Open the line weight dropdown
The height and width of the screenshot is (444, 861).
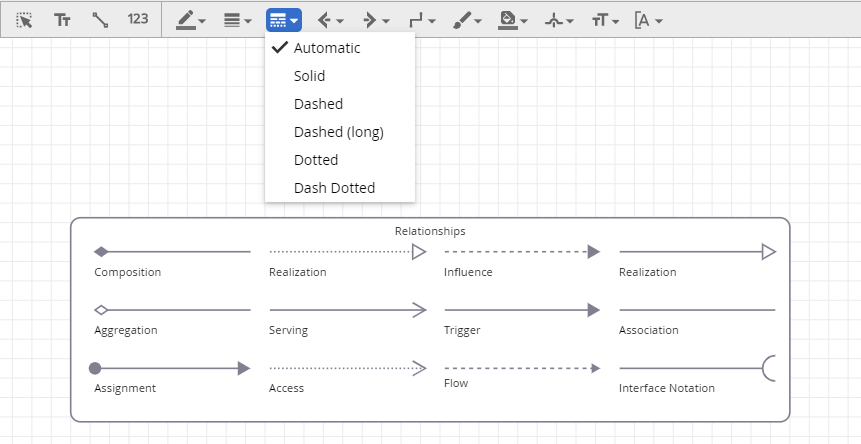[237, 19]
